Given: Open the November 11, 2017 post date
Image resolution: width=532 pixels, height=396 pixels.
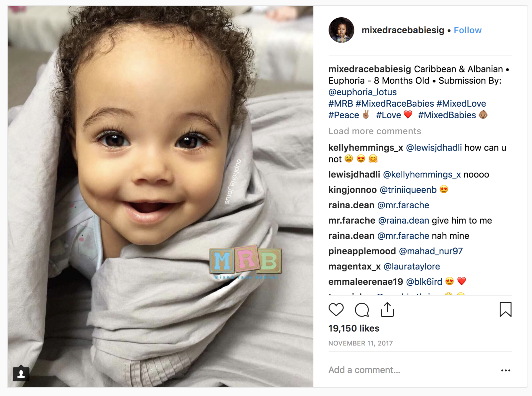Looking at the screenshot, I should click(360, 343).
